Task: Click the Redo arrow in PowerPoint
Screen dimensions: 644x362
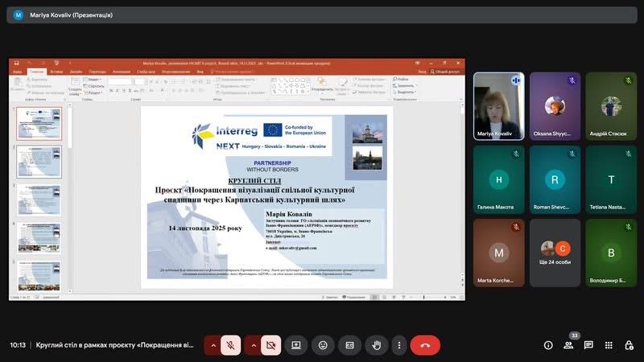Action: tap(43, 64)
